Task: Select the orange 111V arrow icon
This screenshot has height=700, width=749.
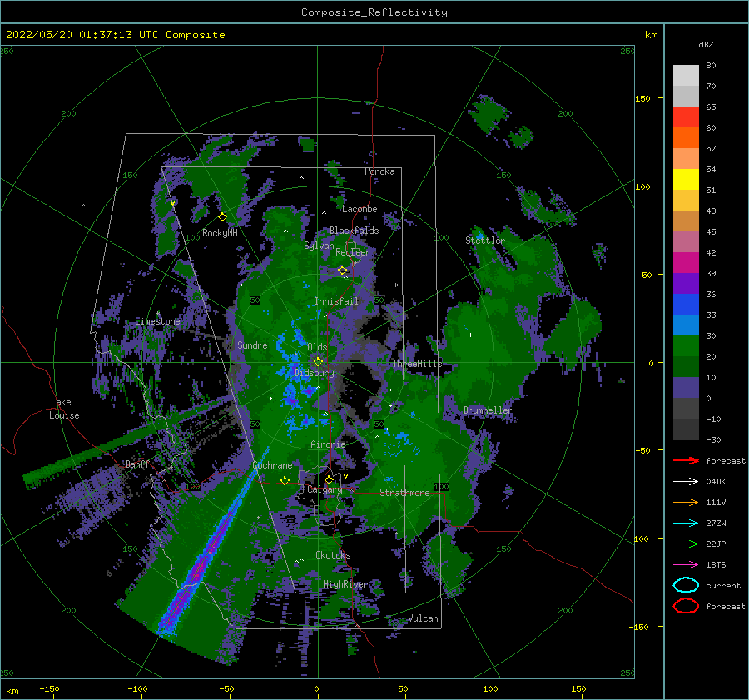Action: point(686,502)
